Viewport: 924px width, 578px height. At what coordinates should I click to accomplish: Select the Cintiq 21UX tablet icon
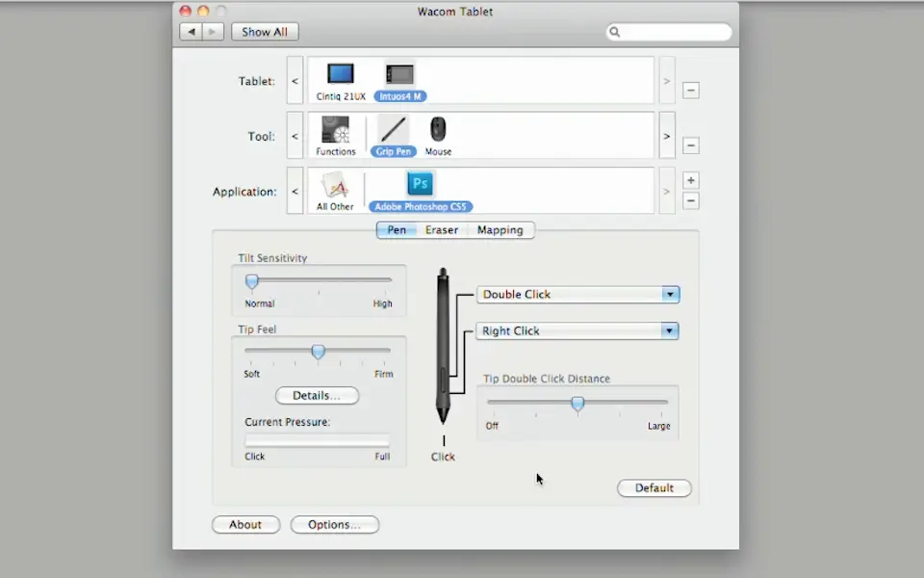click(x=341, y=74)
